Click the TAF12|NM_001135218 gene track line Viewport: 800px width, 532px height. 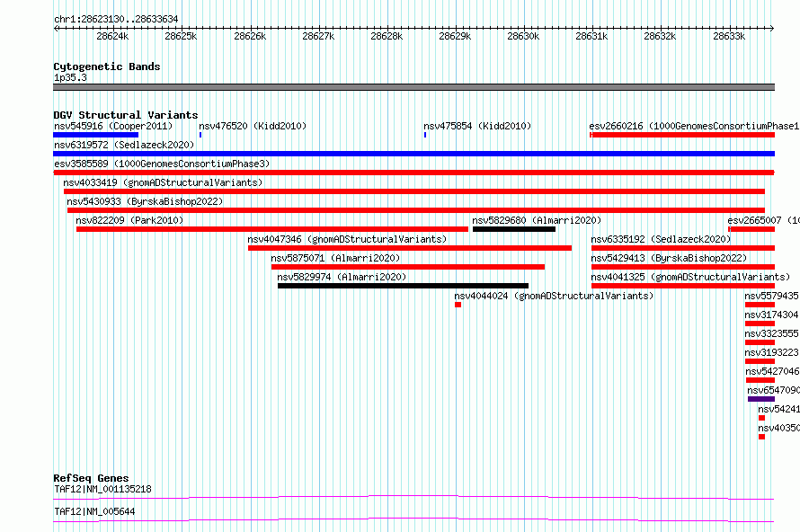coord(413,497)
